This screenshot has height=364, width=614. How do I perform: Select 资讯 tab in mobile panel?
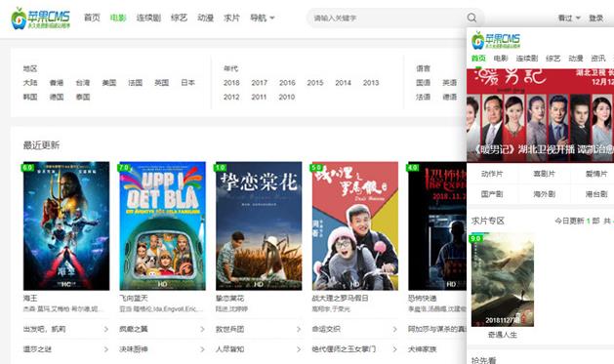[x=598, y=59]
